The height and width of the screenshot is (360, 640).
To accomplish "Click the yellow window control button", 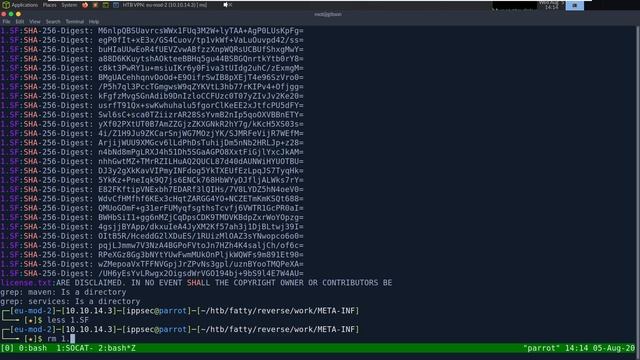I will tap(18, 14).
